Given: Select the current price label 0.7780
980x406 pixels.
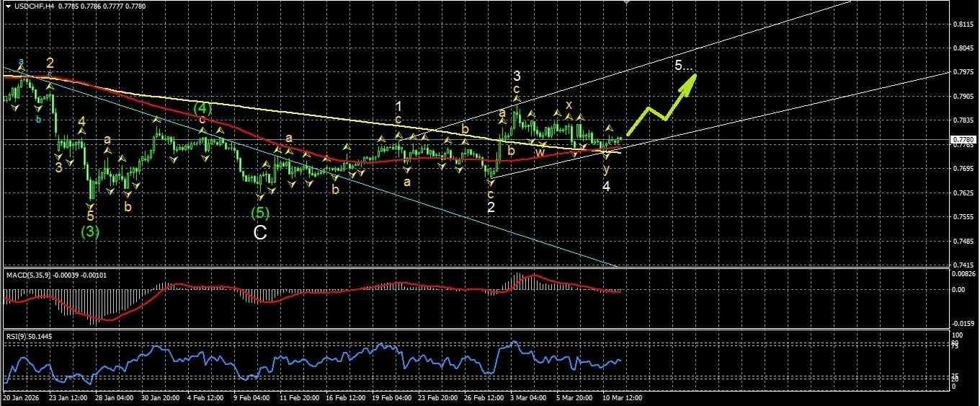Looking at the screenshot, I should (x=963, y=139).
